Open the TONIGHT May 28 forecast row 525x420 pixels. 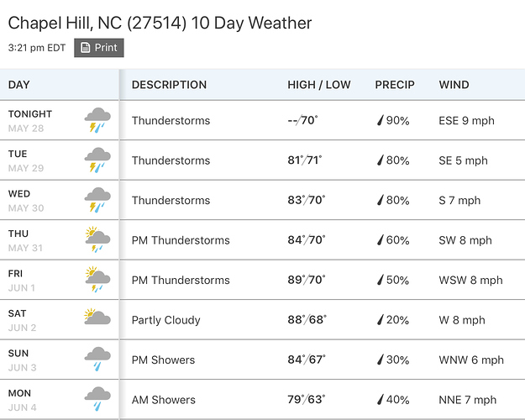click(262, 120)
